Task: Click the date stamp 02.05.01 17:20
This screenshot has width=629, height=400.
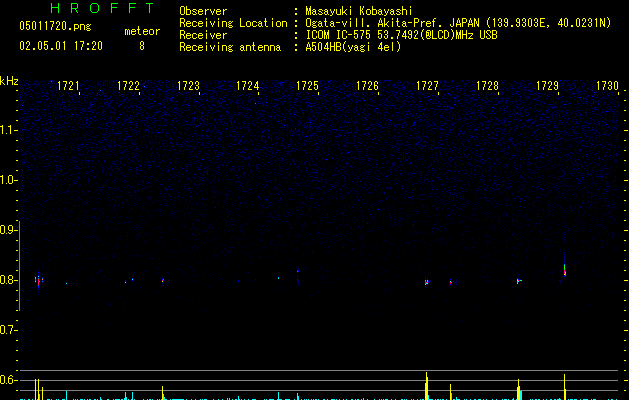Action: [61, 46]
